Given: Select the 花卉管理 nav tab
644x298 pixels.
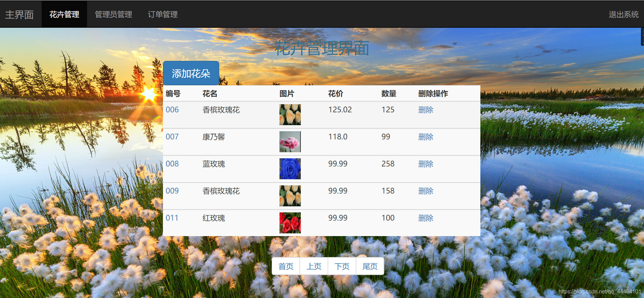Looking at the screenshot, I should point(64,14).
